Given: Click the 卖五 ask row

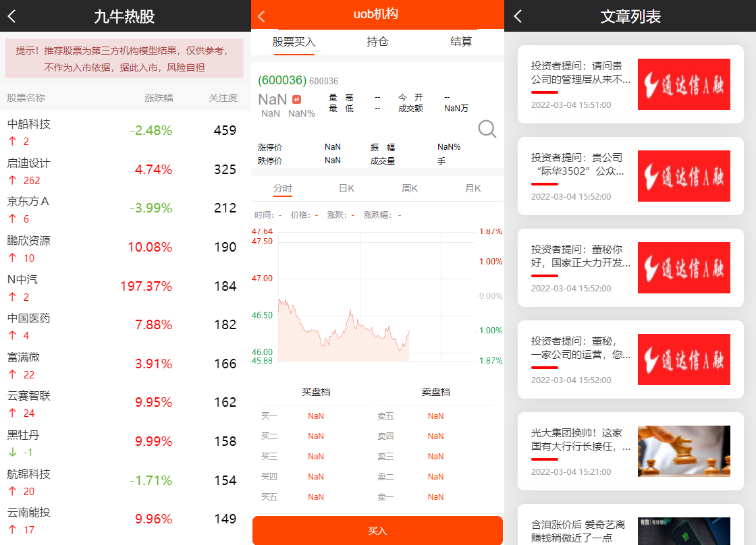Looking at the screenshot, I should (x=435, y=416).
